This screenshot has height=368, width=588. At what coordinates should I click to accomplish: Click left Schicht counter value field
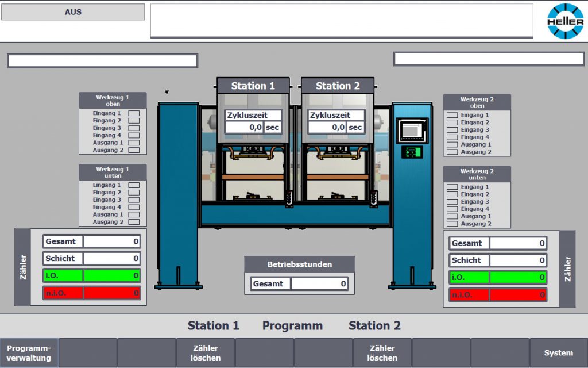click(x=112, y=259)
